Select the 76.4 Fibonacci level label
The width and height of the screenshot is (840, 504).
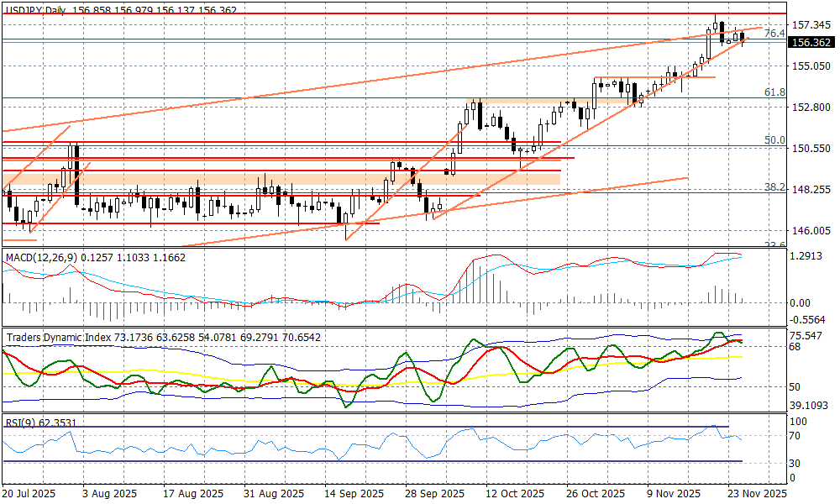776,34
